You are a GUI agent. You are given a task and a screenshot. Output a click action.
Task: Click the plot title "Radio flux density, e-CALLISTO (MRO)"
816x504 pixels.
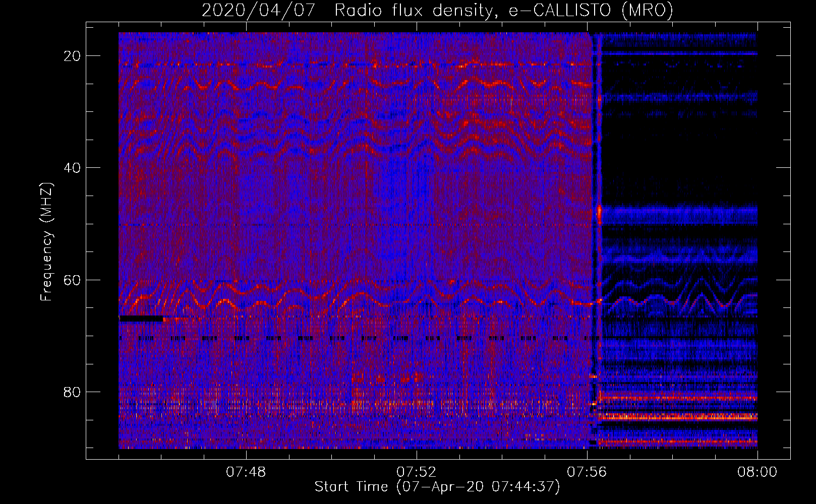504,10
